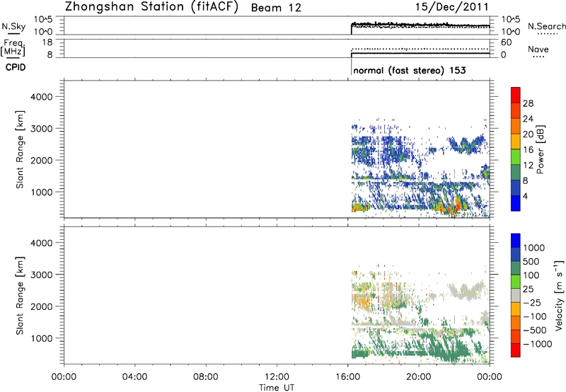The image size is (566, 392).
Task: Click the '28' tick on Power scale
Action: point(528,103)
